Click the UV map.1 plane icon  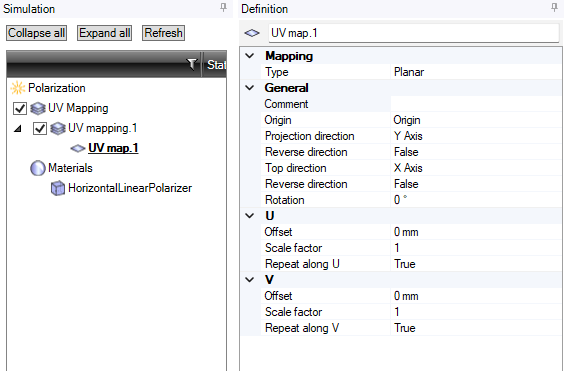click(x=78, y=148)
